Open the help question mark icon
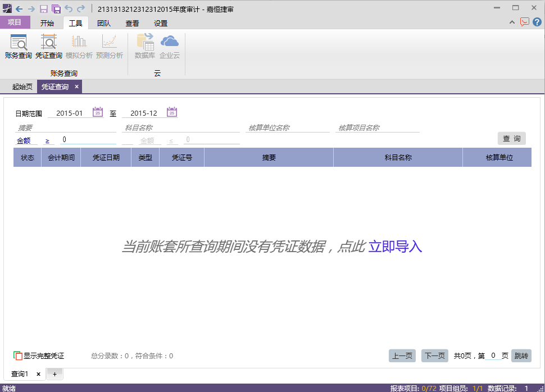Viewport: 545px width, 392px height. [x=537, y=22]
